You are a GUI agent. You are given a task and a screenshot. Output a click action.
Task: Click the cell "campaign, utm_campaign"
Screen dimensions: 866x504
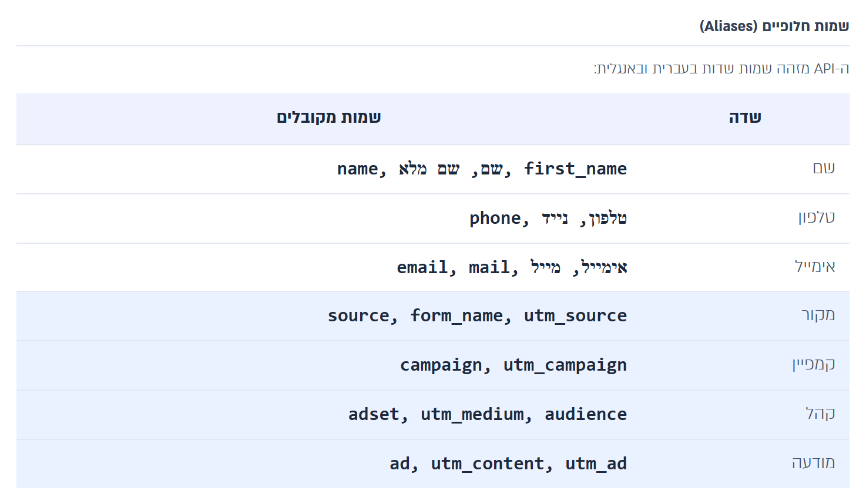(x=329, y=365)
